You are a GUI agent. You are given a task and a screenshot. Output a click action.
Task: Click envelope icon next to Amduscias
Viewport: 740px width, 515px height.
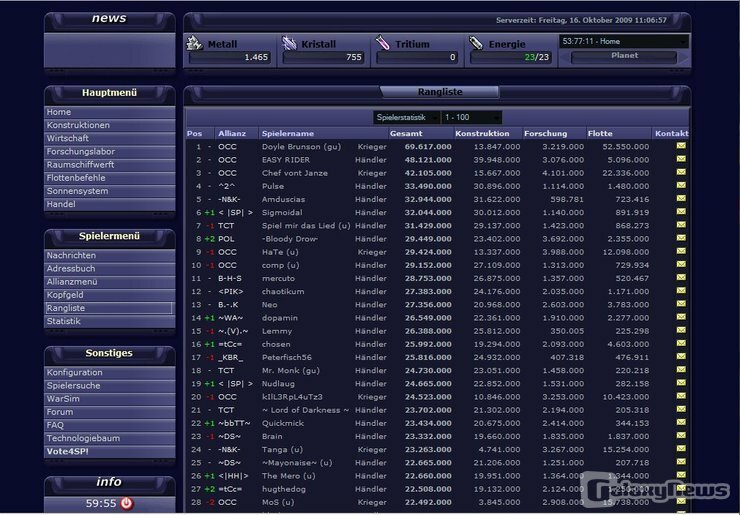pos(681,199)
